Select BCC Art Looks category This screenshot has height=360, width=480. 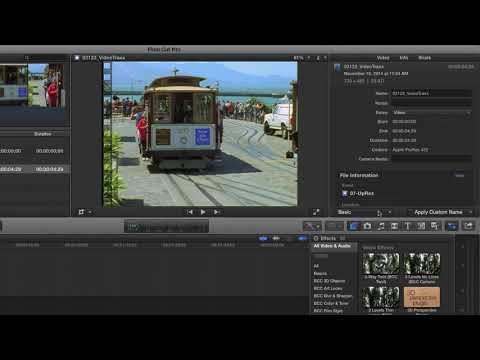[x=328, y=288]
